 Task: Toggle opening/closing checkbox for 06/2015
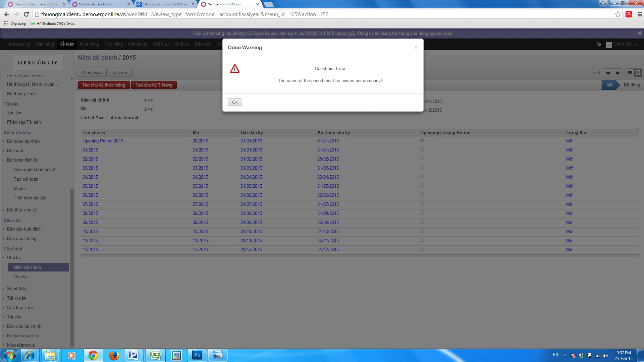pyautogui.click(x=422, y=195)
